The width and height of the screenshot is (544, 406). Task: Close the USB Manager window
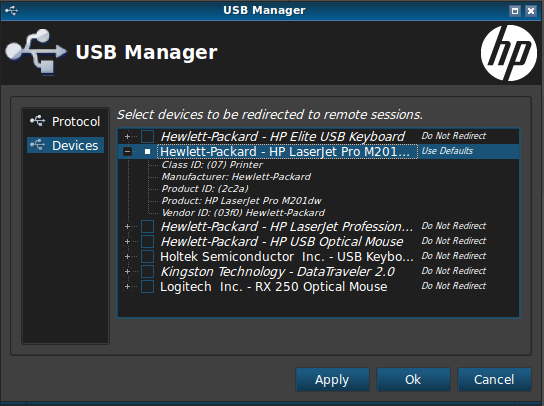531,11
